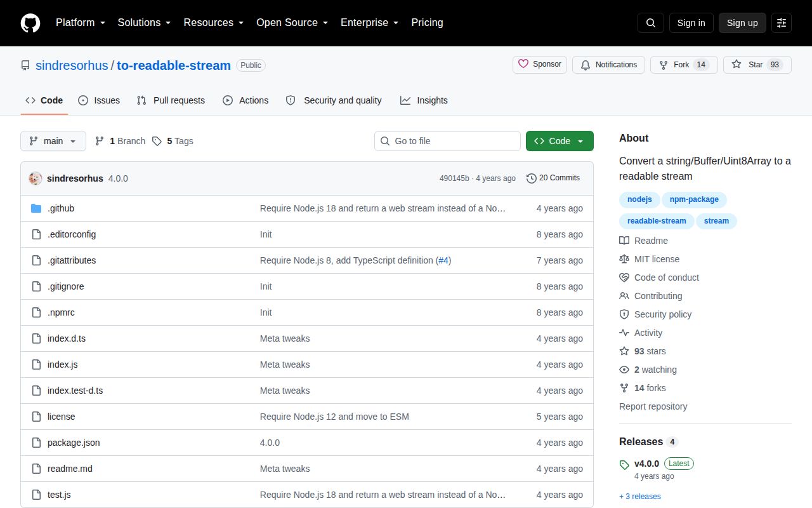The height and width of the screenshot is (508, 812).
Task: Switch to the Insights tab
Action: pos(424,100)
